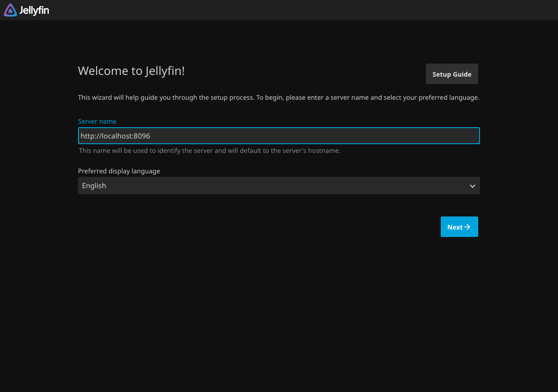The image size is (558, 392).
Task: Click the wizard introduction paragraph
Action: tap(279, 98)
